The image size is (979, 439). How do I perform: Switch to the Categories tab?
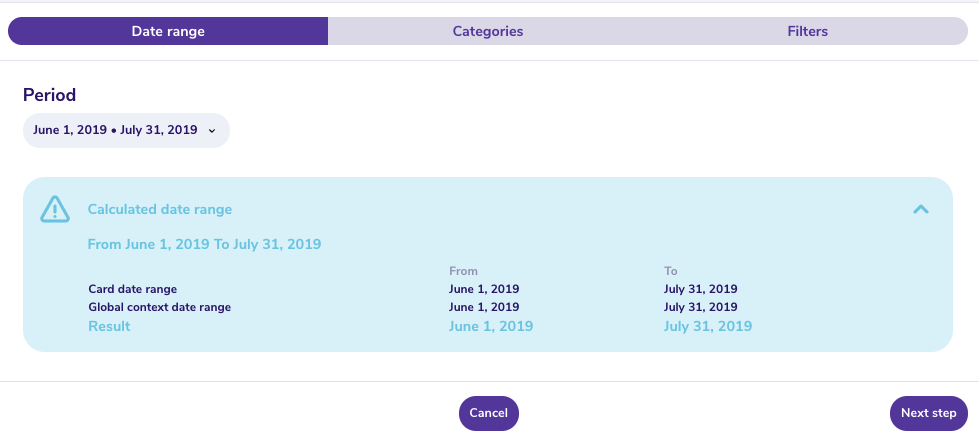[488, 31]
